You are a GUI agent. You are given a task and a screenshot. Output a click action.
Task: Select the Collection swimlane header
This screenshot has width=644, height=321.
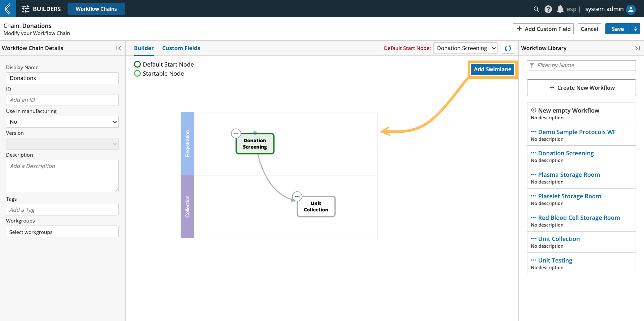187,206
